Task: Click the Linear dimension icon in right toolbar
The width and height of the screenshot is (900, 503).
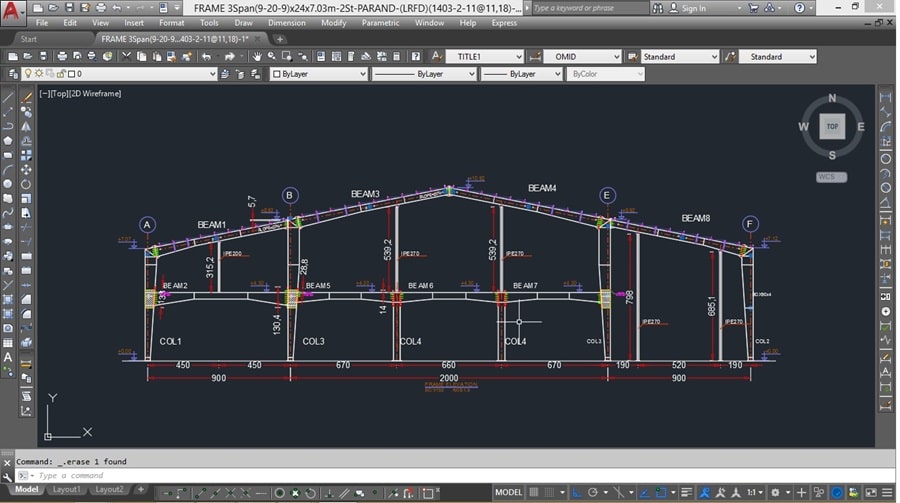Action: pos(885,97)
